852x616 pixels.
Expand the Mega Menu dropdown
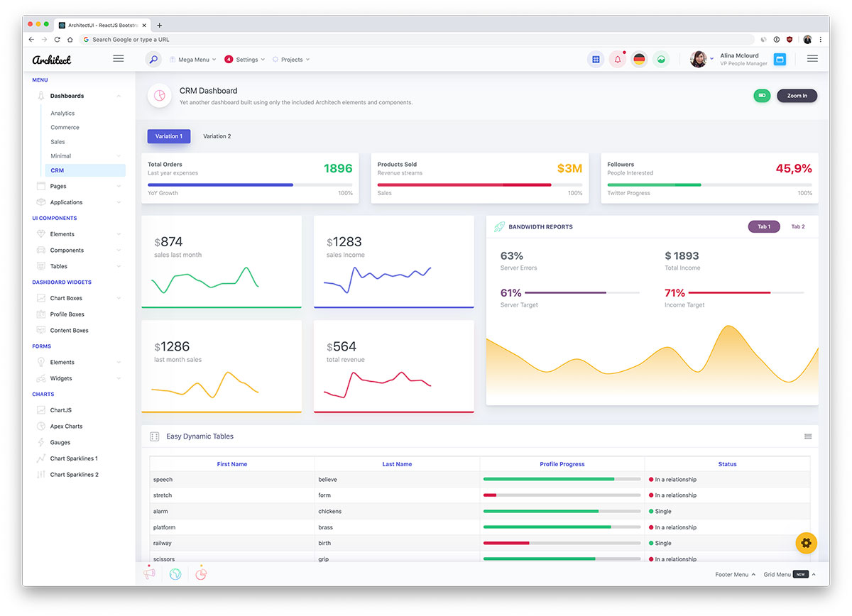coord(192,59)
